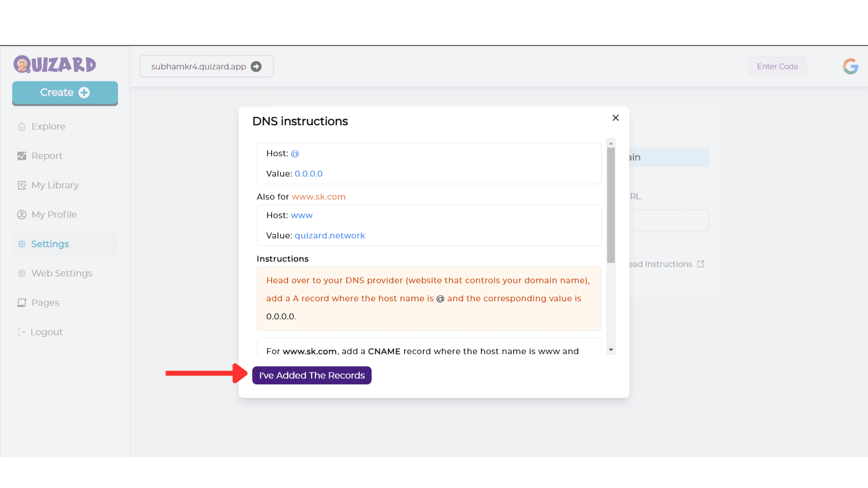Open Pages in the sidebar
This screenshot has width=868, height=488.
[65, 303]
